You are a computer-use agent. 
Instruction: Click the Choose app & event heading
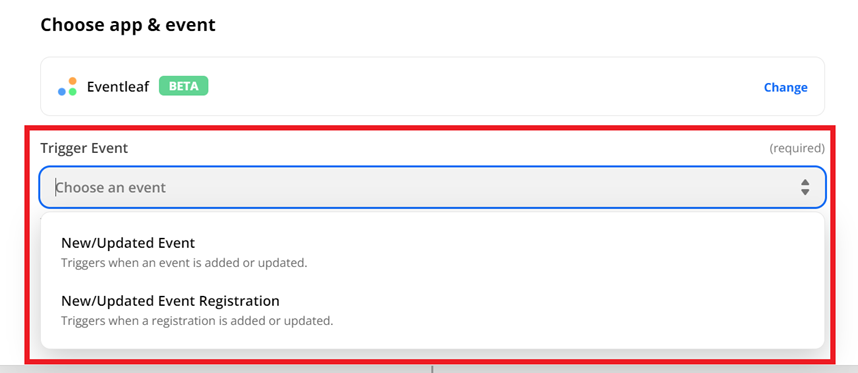pyautogui.click(x=128, y=25)
